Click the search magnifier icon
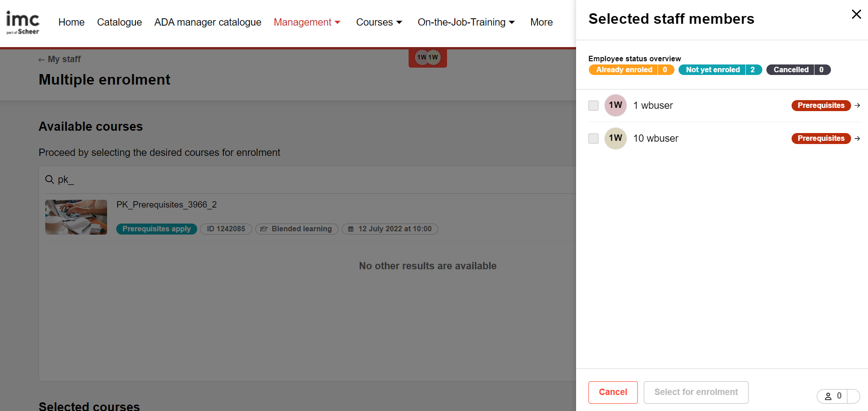The image size is (868, 411). tap(49, 180)
